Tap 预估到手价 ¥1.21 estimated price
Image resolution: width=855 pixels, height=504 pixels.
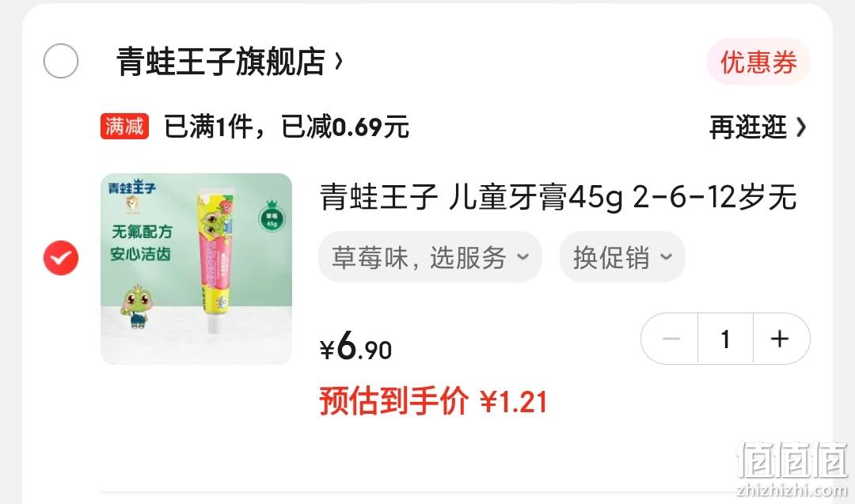coord(433,401)
